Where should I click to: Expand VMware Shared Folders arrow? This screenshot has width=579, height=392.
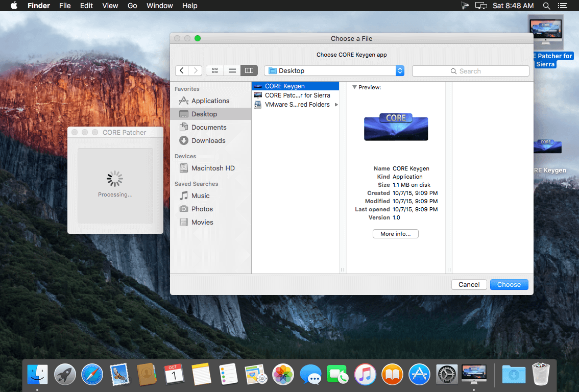click(336, 105)
